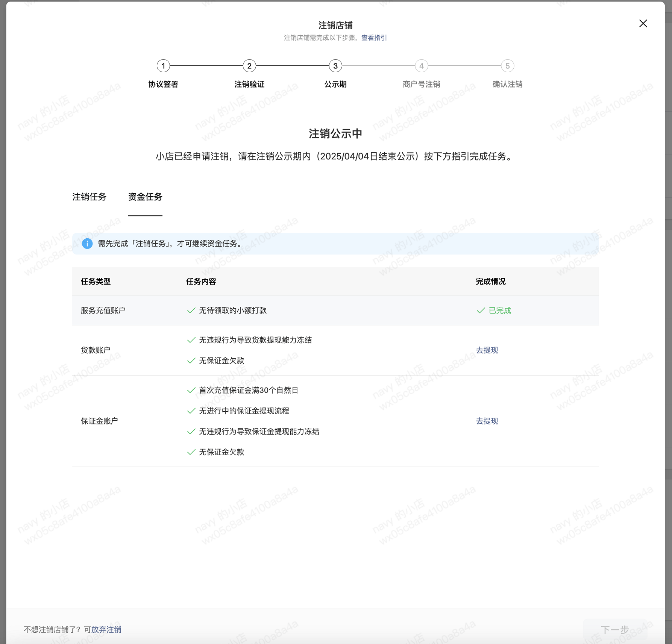Image resolution: width=672 pixels, height=644 pixels.
Task: Select step 1 circle 协议签署
Action: [x=163, y=66]
